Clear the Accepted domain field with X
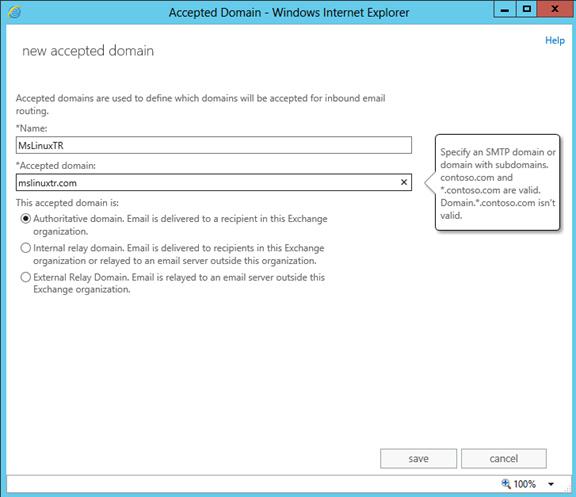This screenshot has width=576, height=497. (404, 182)
